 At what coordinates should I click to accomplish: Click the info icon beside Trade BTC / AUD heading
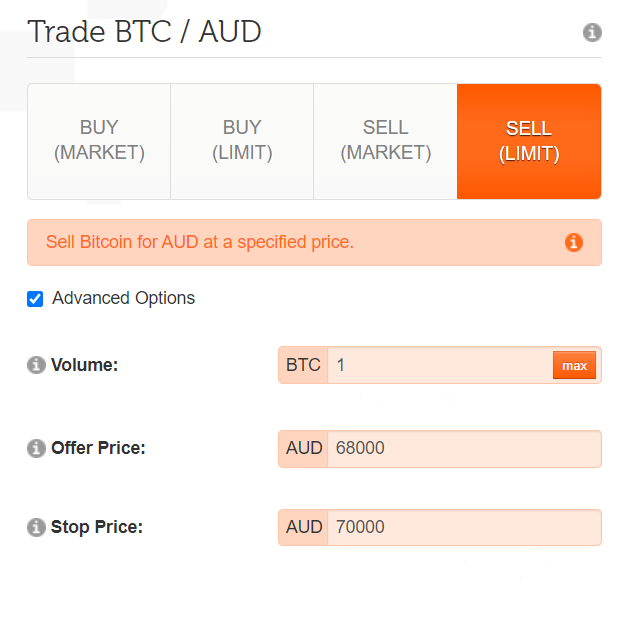click(x=592, y=33)
